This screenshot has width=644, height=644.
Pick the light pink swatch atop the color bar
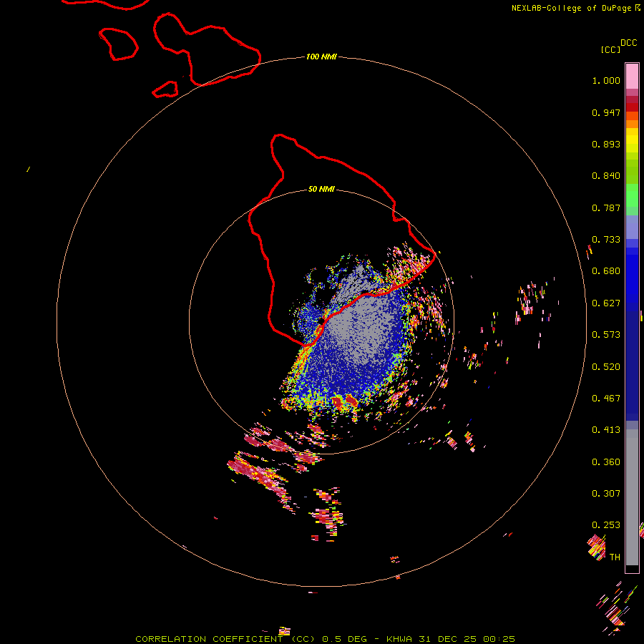632,76
